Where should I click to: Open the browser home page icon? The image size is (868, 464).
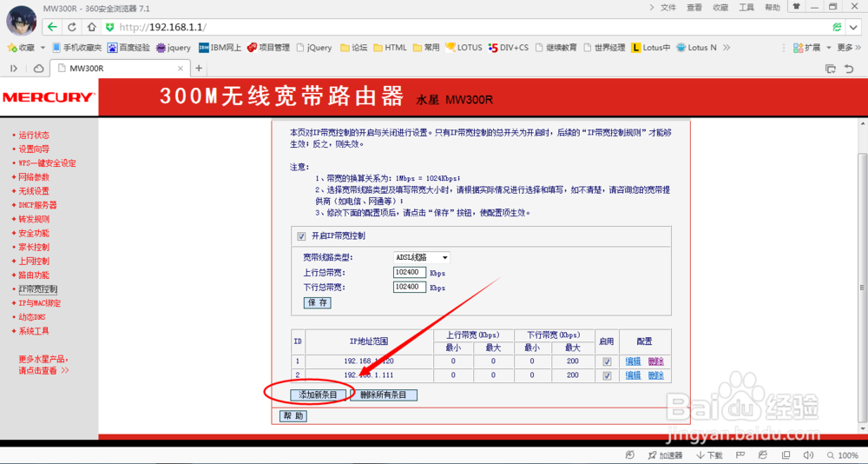click(92, 27)
